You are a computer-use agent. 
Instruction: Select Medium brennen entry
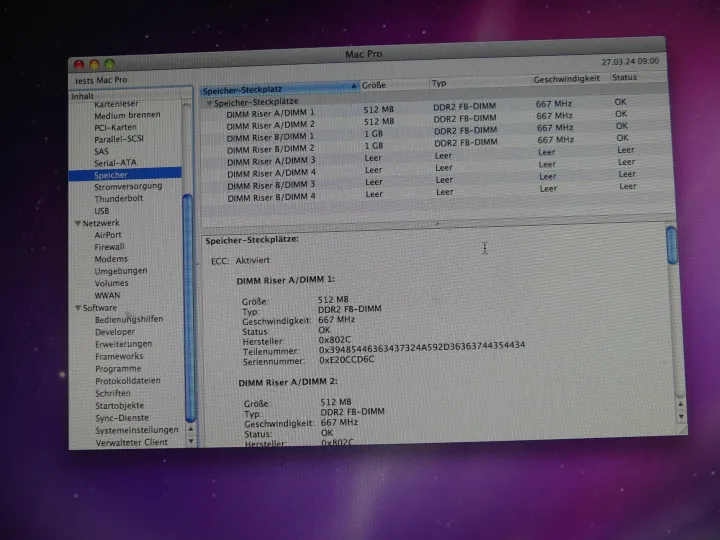[127, 115]
